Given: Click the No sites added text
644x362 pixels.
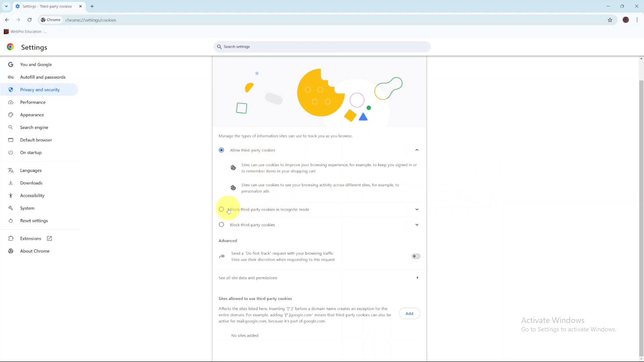Looking at the screenshot, I should 245,335.
